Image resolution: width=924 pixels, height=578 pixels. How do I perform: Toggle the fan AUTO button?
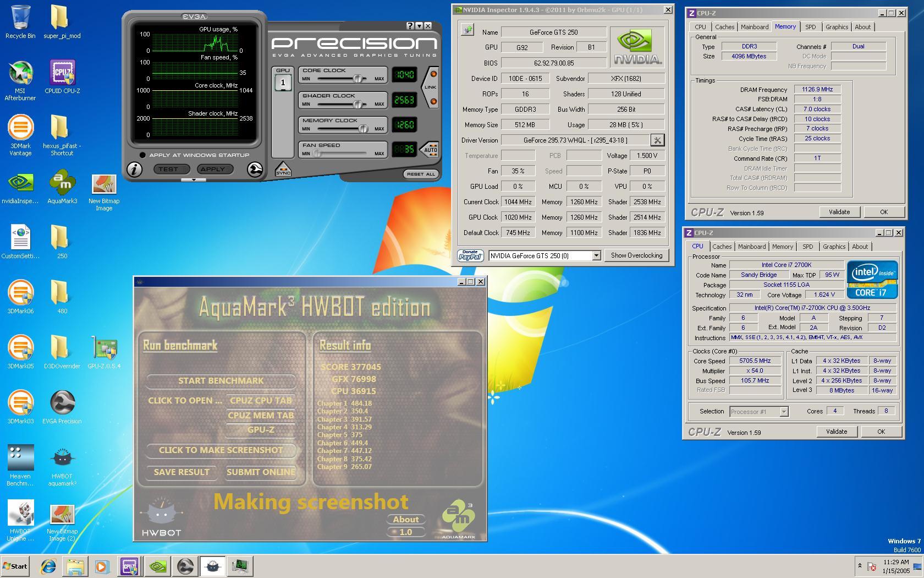point(430,150)
